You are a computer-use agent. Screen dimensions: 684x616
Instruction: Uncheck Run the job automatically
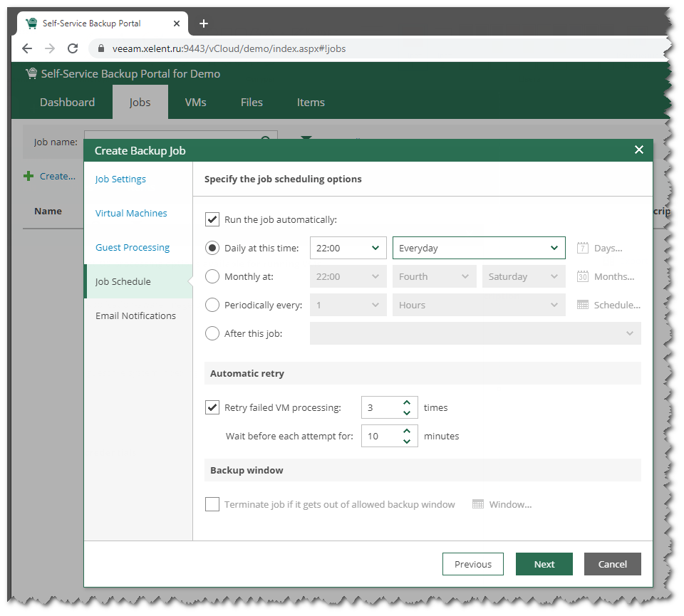click(212, 219)
